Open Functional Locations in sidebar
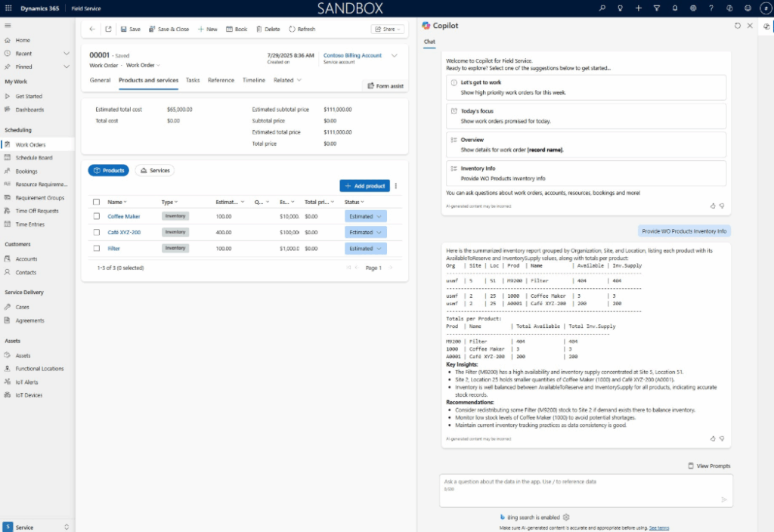The width and height of the screenshot is (774, 532). coord(38,369)
